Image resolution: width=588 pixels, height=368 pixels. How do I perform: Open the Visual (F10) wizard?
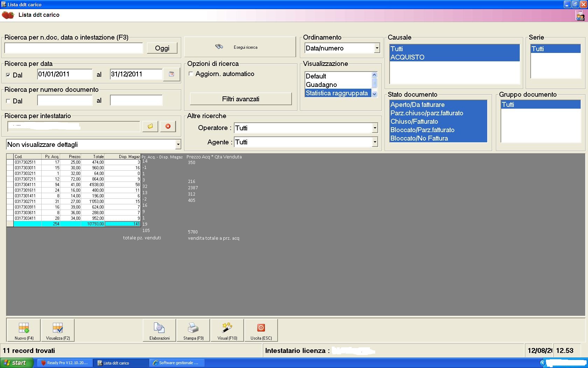coord(227,330)
